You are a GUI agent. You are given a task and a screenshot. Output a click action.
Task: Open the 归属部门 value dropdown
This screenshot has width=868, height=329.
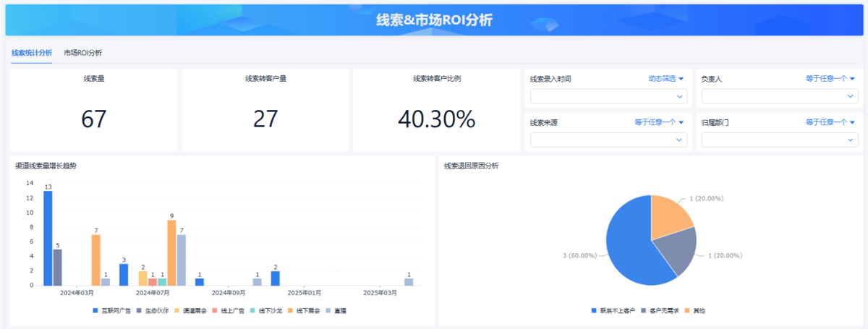[x=780, y=140]
